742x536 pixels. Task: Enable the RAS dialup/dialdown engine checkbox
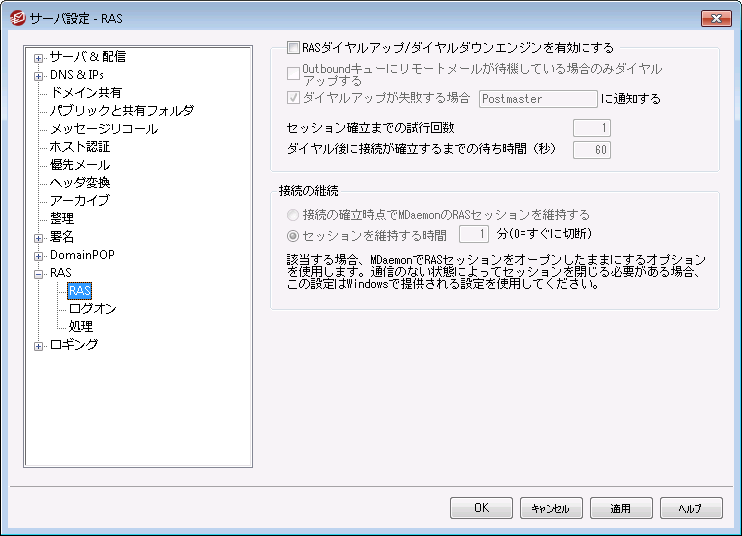click(x=293, y=47)
